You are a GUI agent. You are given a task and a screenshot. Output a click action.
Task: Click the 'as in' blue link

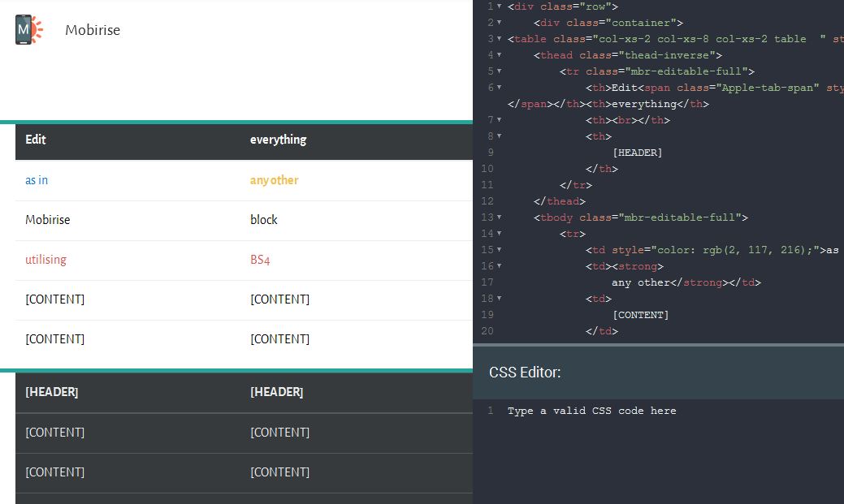tap(37, 180)
